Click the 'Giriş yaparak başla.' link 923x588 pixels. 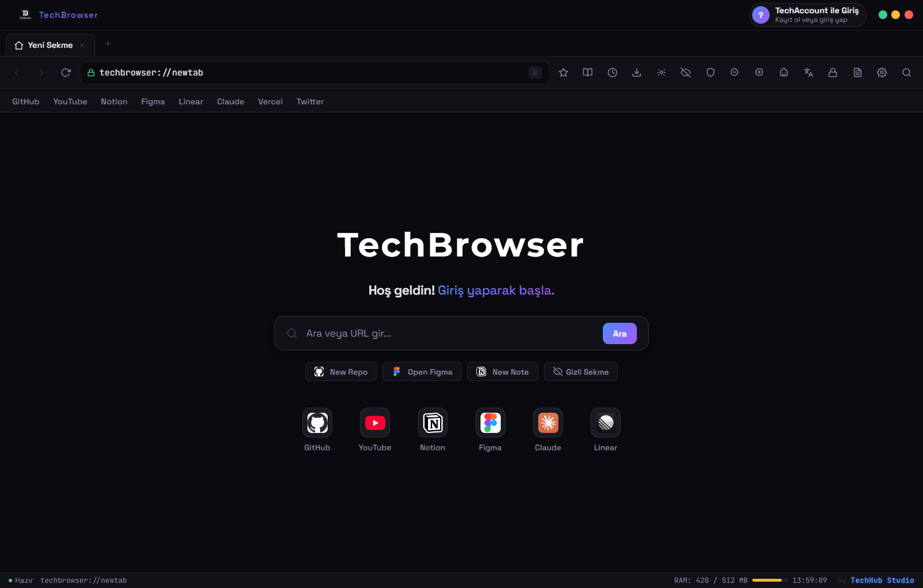[x=496, y=291]
